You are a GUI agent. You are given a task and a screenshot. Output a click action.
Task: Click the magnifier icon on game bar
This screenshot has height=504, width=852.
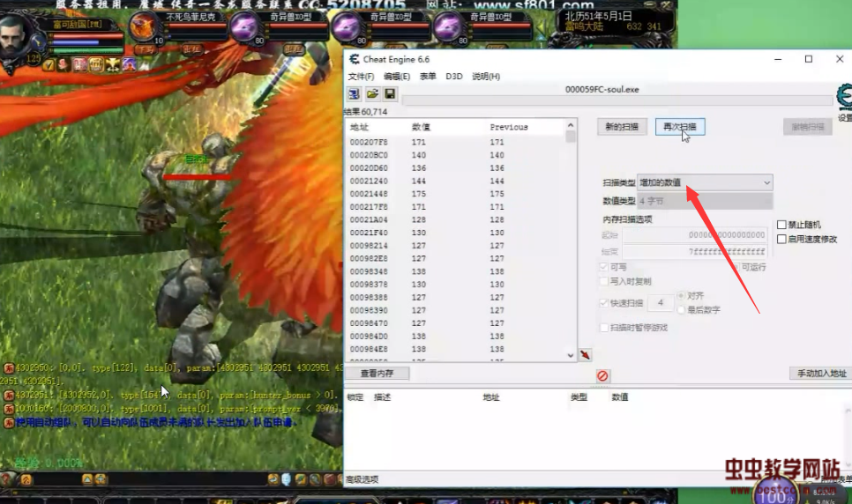click(315, 479)
